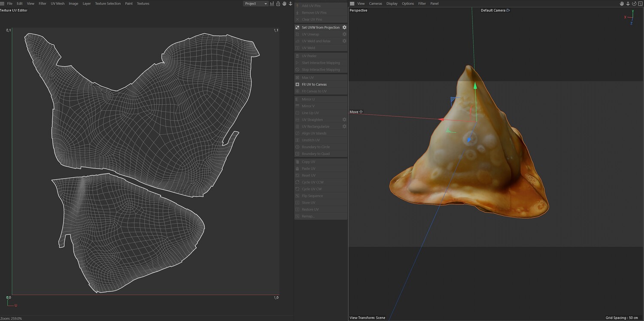Open the Cameras menu in viewport
This screenshot has height=321, width=644.
376,3
